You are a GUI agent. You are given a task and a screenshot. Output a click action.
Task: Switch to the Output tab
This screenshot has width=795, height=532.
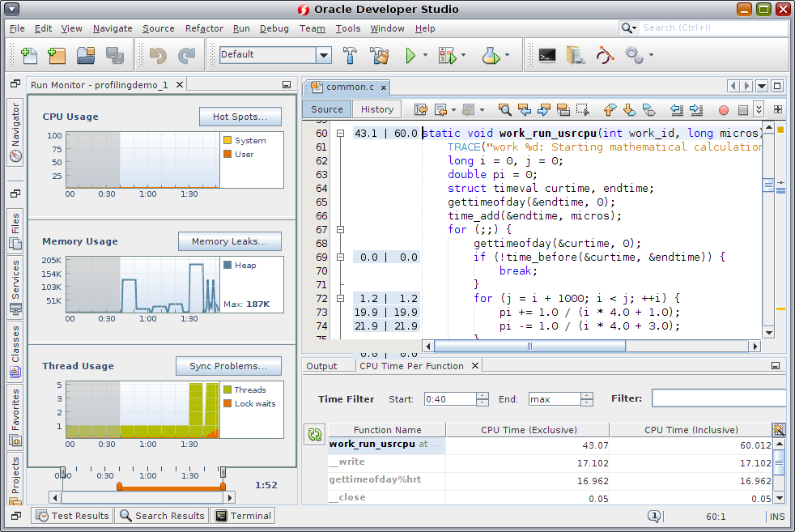(321, 366)
